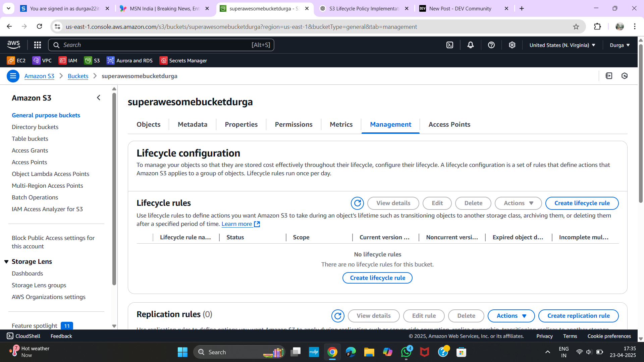Click Create lifecycle rule under No lifecycle rules
Screen dimensions: 644x362
coord(377,278)
